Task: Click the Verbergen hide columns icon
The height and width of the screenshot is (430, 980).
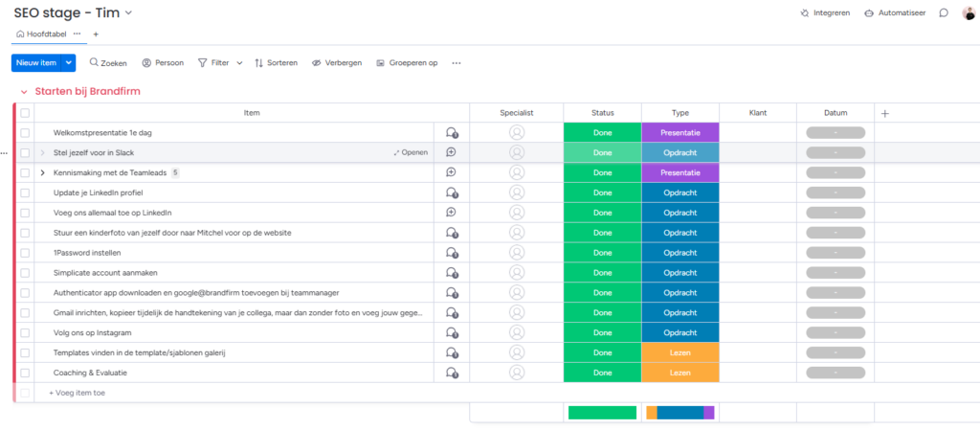Action: pos(316,63)
